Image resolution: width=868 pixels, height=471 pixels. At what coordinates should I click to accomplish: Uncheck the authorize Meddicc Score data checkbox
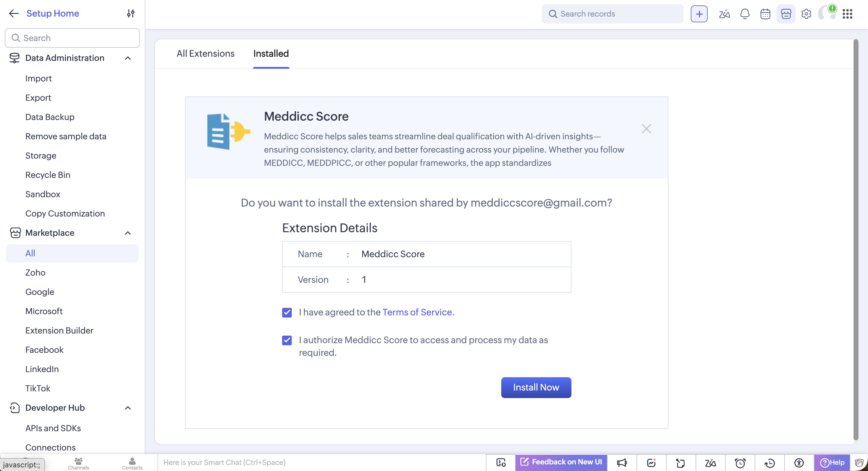pos(287,340)
